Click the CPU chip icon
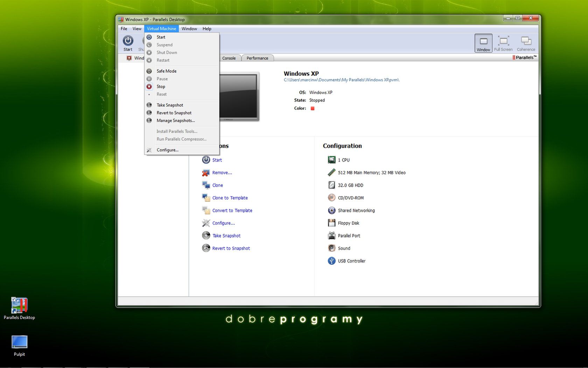The width and height of the screenshot is (588, 368). [x=331, y=160]
